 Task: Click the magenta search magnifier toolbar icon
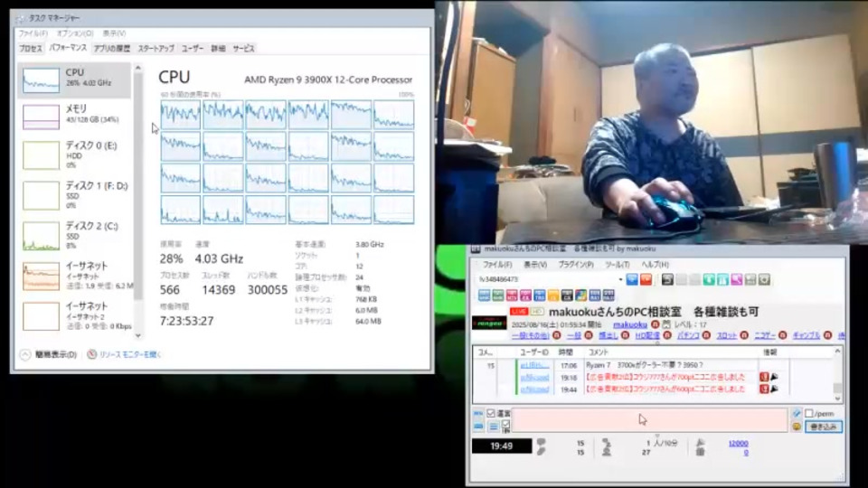click(x=737, y=279)
